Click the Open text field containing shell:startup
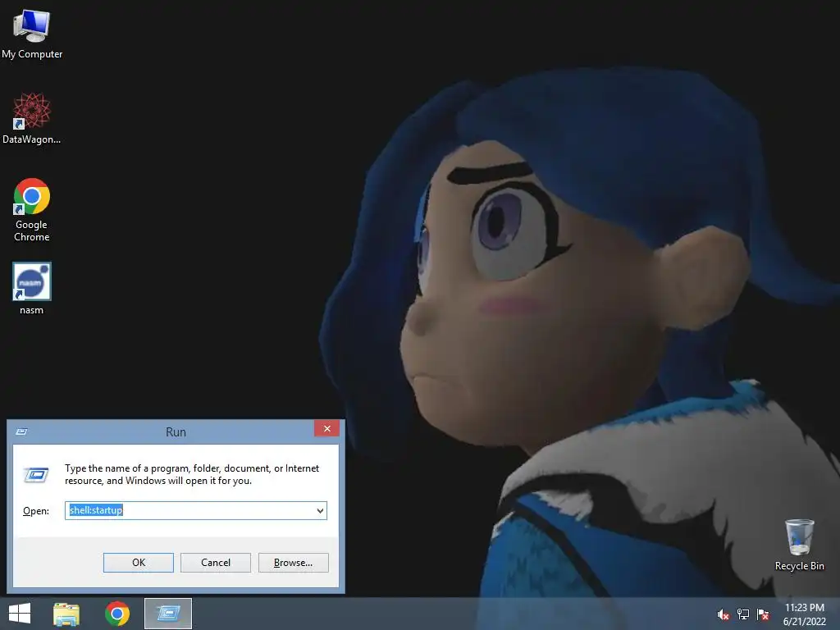Screen dimensions: 840x630 pyautogui.click(x=195, y=510)
